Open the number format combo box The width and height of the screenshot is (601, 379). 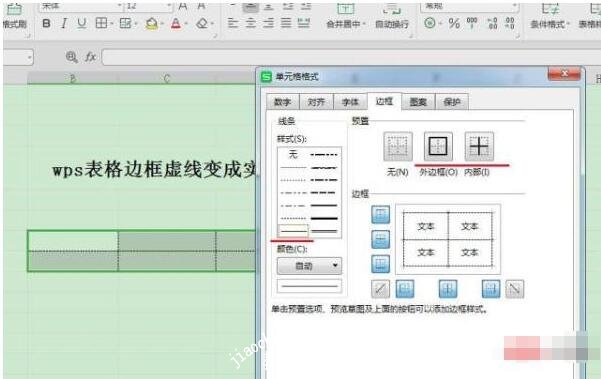470,7
